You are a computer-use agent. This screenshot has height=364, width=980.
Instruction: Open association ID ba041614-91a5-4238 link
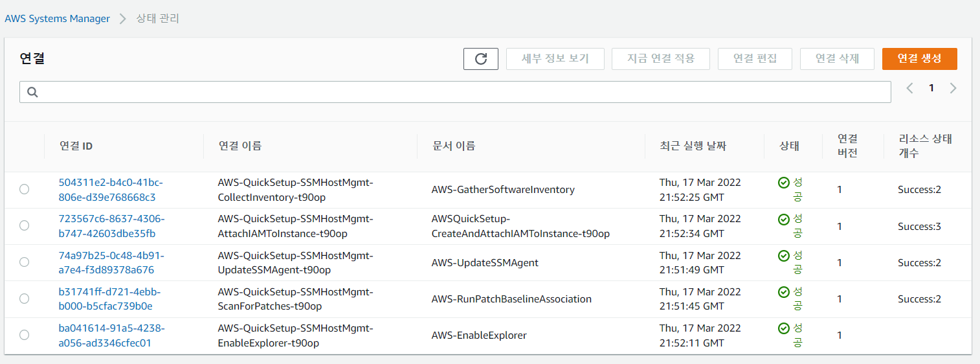point(112,336)
